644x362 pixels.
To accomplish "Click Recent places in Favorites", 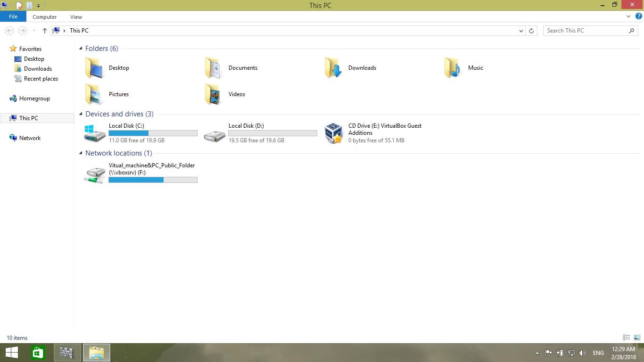I will (x=41, y=78).
